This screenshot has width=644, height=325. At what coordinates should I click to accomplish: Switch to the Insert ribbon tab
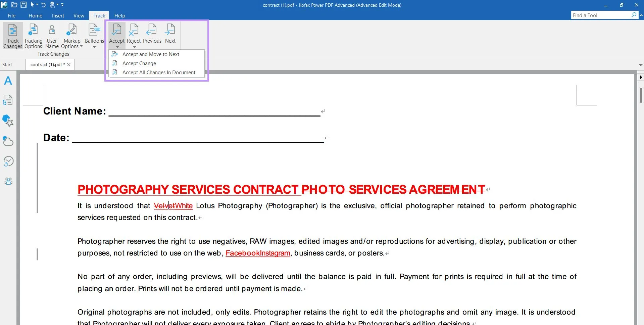coord(58,15)
